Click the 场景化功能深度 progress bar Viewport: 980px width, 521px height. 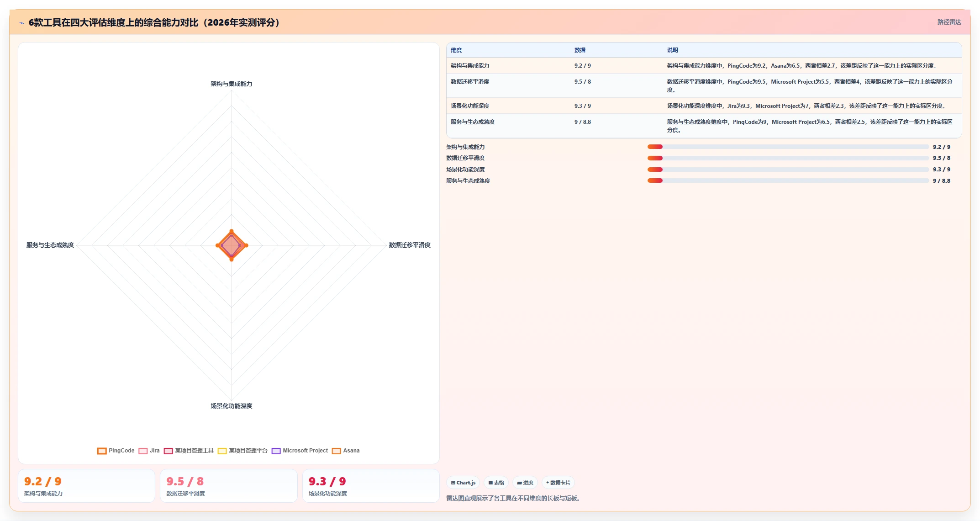pos(788,170)
